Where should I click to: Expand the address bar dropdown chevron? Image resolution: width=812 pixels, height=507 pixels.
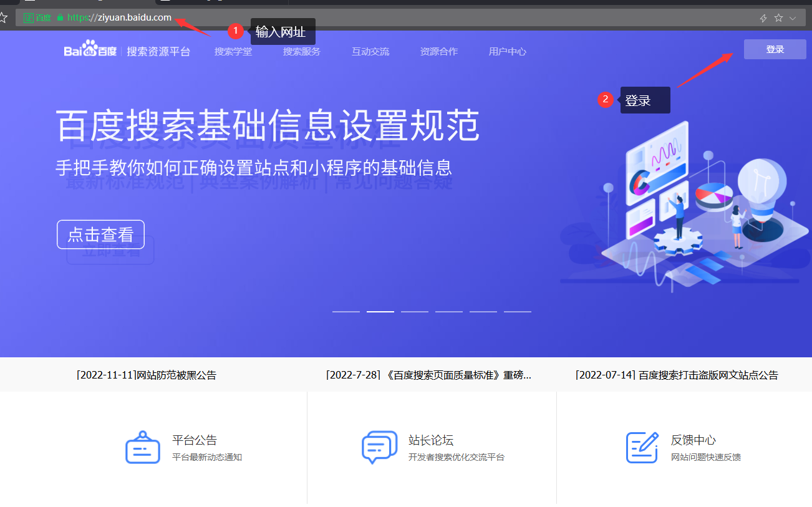pos(793,18)
